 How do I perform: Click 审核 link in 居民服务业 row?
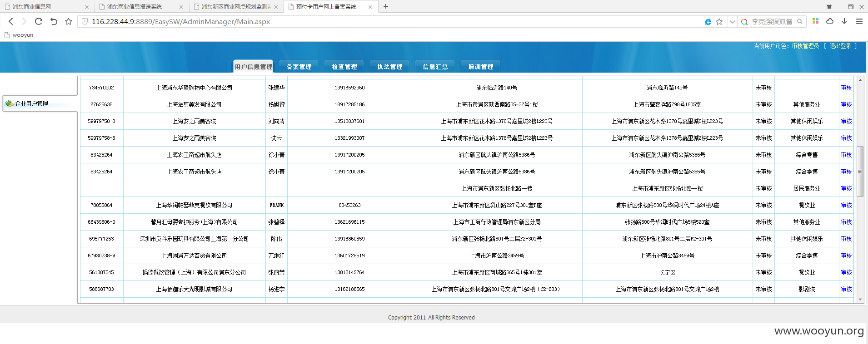point(846,188)
